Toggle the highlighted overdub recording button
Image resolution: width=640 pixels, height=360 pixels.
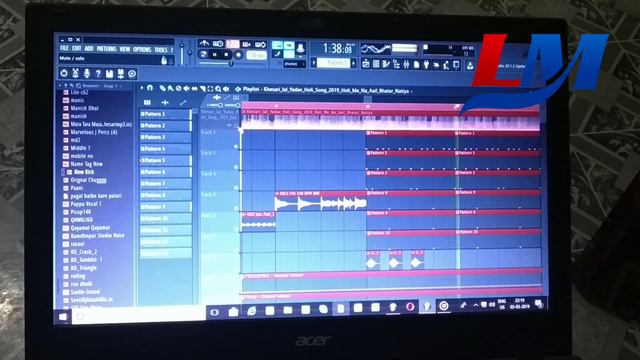[233, 44]
